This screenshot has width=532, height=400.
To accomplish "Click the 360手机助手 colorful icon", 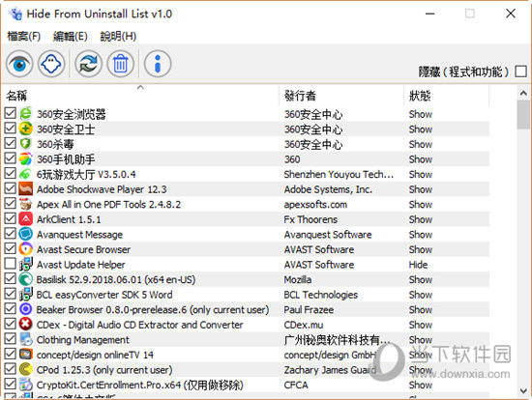I will point(25,159).
